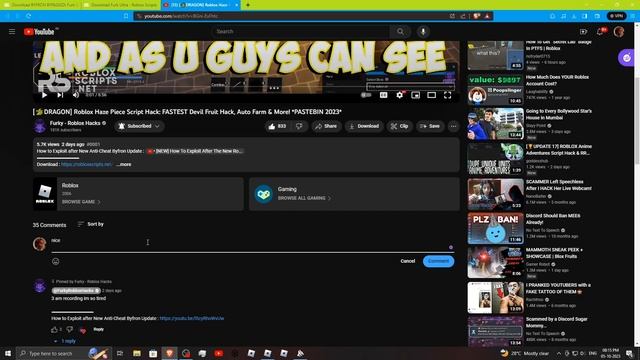Viewport: 640px width, 360px height.
Task: Click the YouTube search magnifier button
Action: point(400,31)
